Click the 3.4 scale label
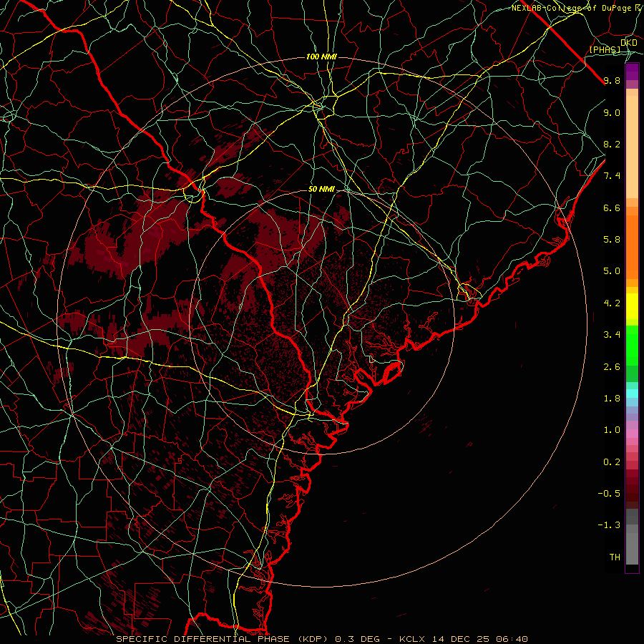The image size is (644, 644). (x=612, y=335)
